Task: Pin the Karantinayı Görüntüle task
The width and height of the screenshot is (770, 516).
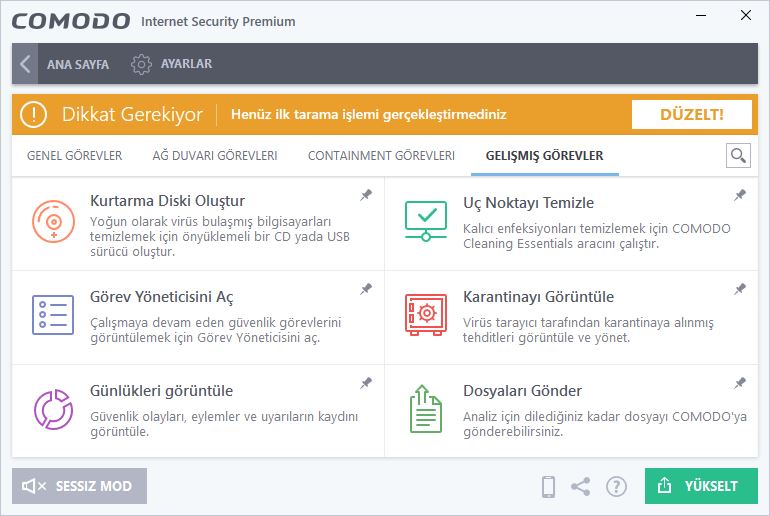Action: pyautogui.click(x=740, y=289)
